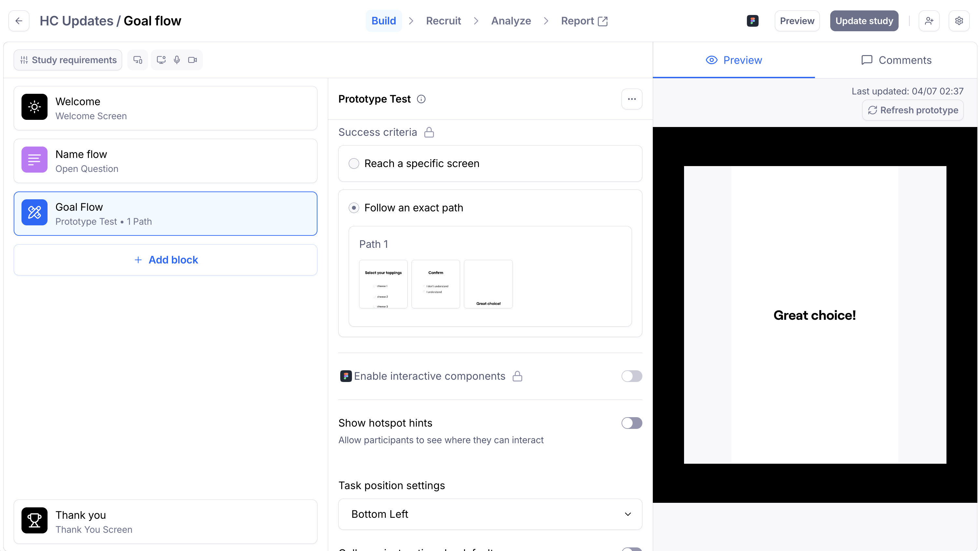Open Task position settings Bottom Left dropdown
The width and height of the screenshot is (980, 551).
coord(490,515)
